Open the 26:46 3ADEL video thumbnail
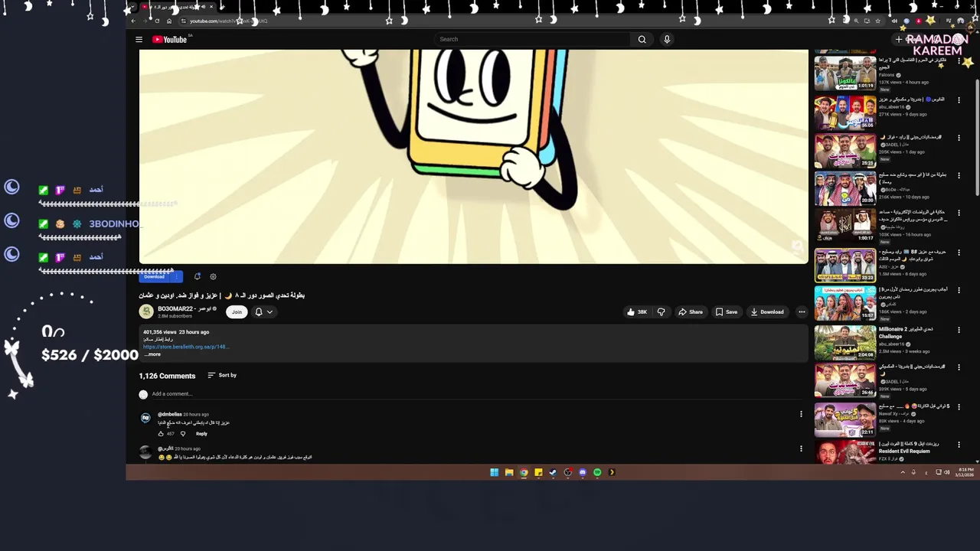 844,380
